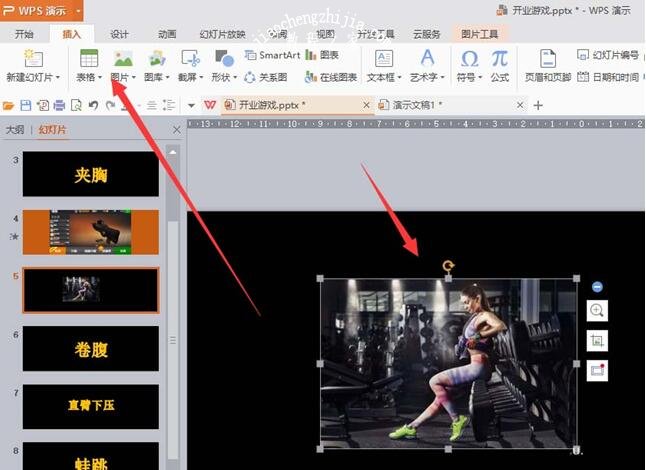The image size is (646, 470).
Task: Click the rotate handle above the picture
Action: pyautogui.click(x=448, y=266)
